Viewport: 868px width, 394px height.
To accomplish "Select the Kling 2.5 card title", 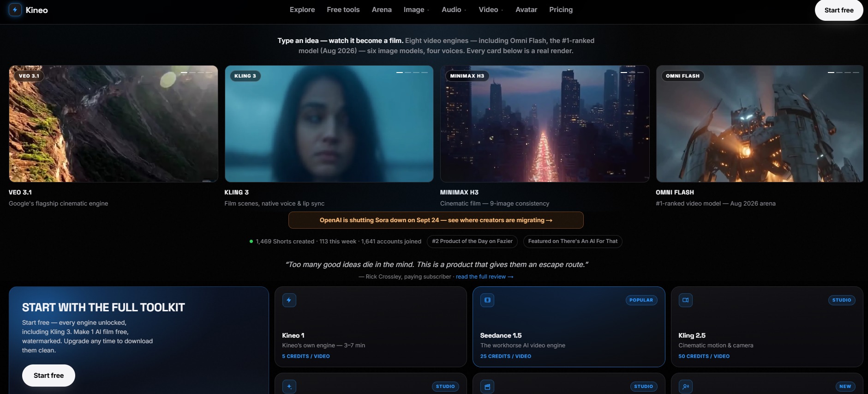I will pyautogui.click(x=692, y=336).
